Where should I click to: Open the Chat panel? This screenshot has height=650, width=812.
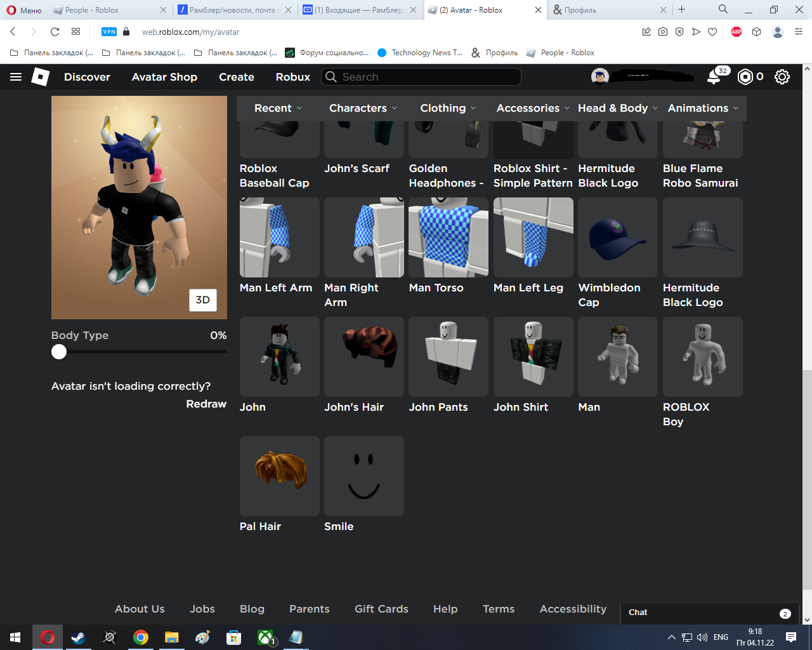710,613
